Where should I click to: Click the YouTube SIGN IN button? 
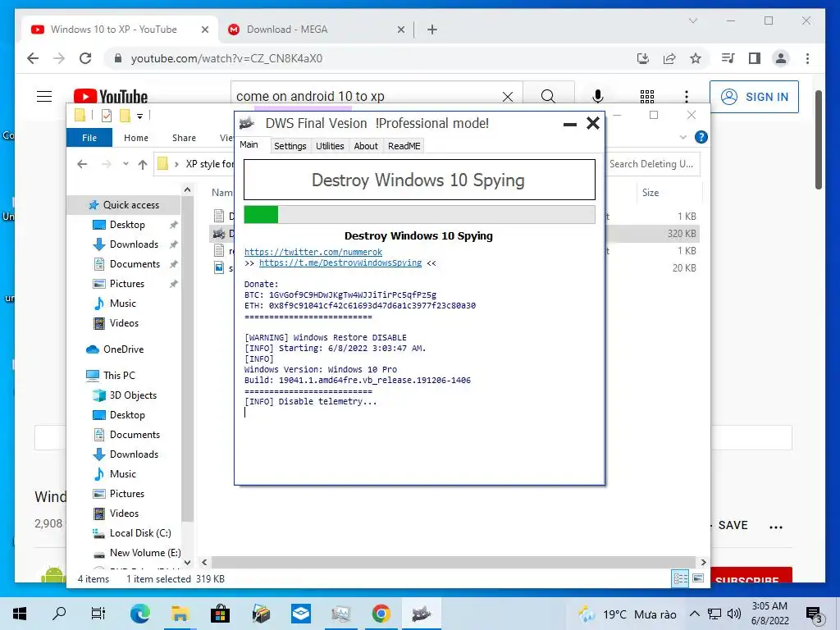click(x=754, y=97)
